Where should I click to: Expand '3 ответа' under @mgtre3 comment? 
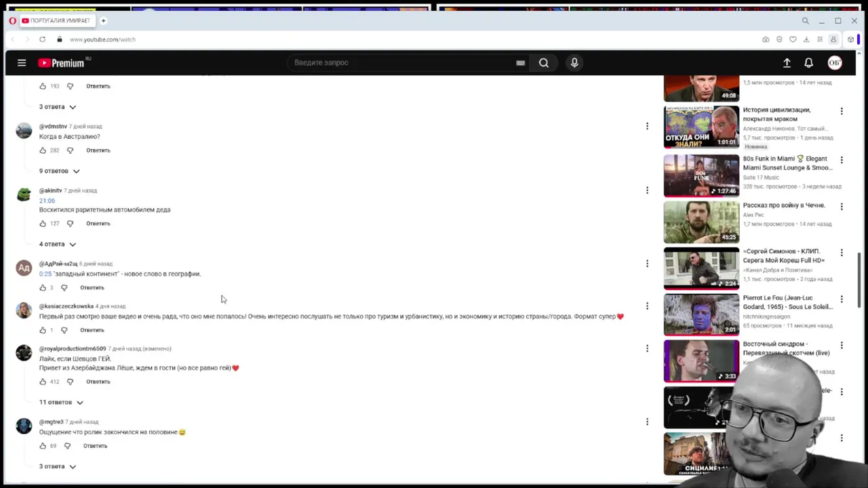[x=58, y=467]
